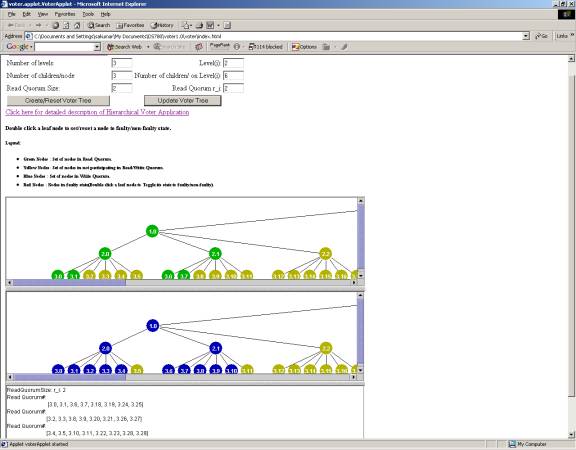Click the Stop icon in IE toolbar

pos(55,25)
